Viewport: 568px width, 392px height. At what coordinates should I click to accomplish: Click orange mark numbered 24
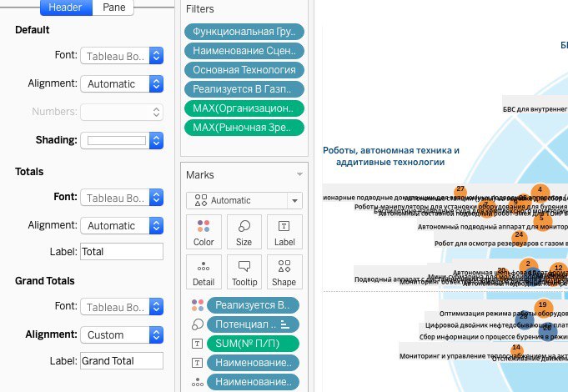click(x=519, y=237)
